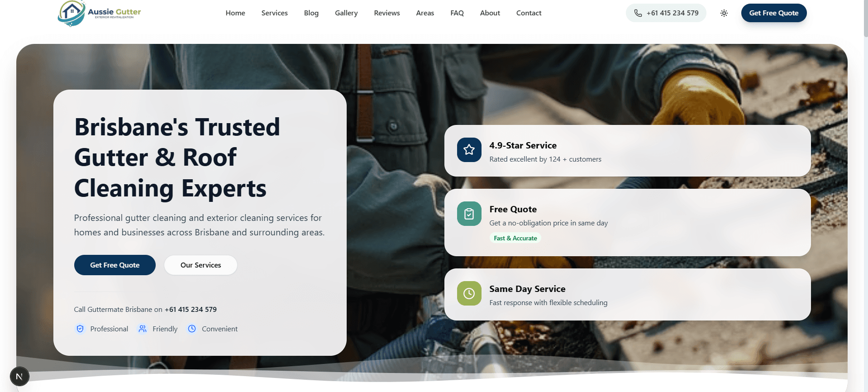868x392 pixels.
Task: Toggle the light/dark theme sun icon
Action: pyautogui.click(x=724, y=13)
